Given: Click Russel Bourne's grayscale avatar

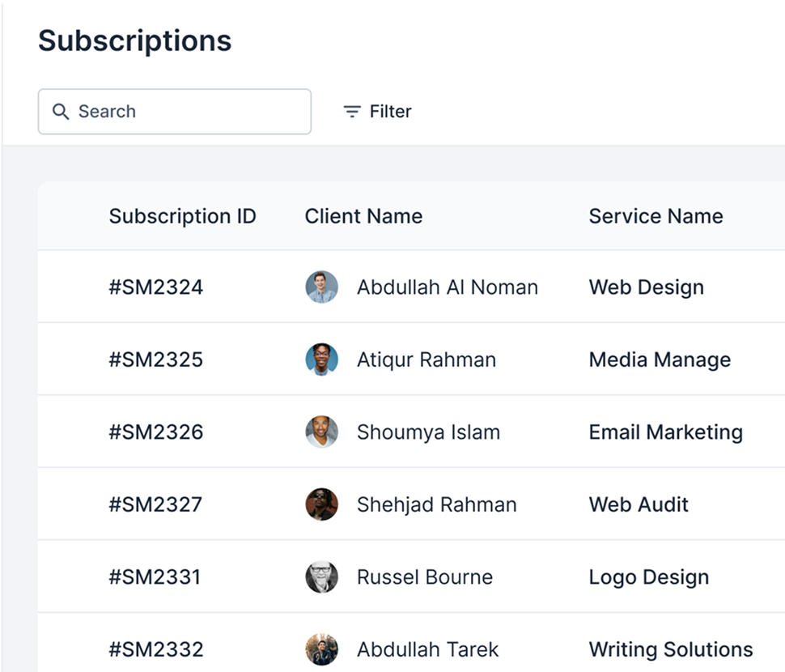Looking at the screenshot, I should (322, 576).
